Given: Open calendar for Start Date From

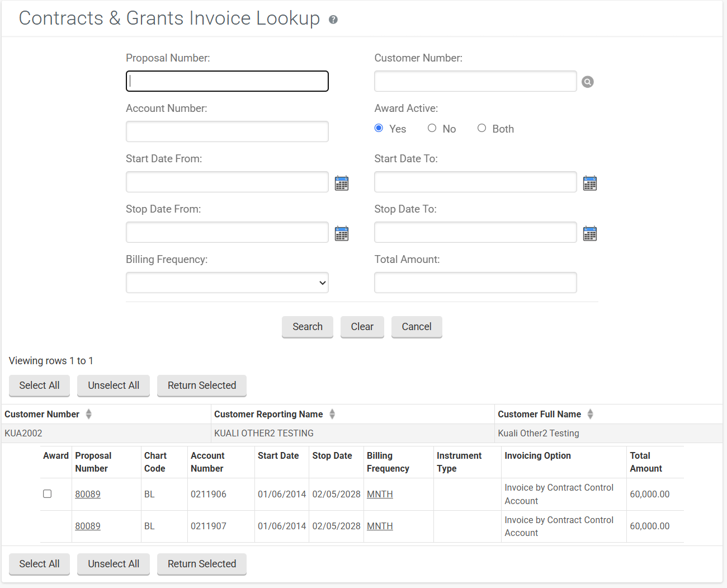Looking at the screenshot, I should click(342, 183).
